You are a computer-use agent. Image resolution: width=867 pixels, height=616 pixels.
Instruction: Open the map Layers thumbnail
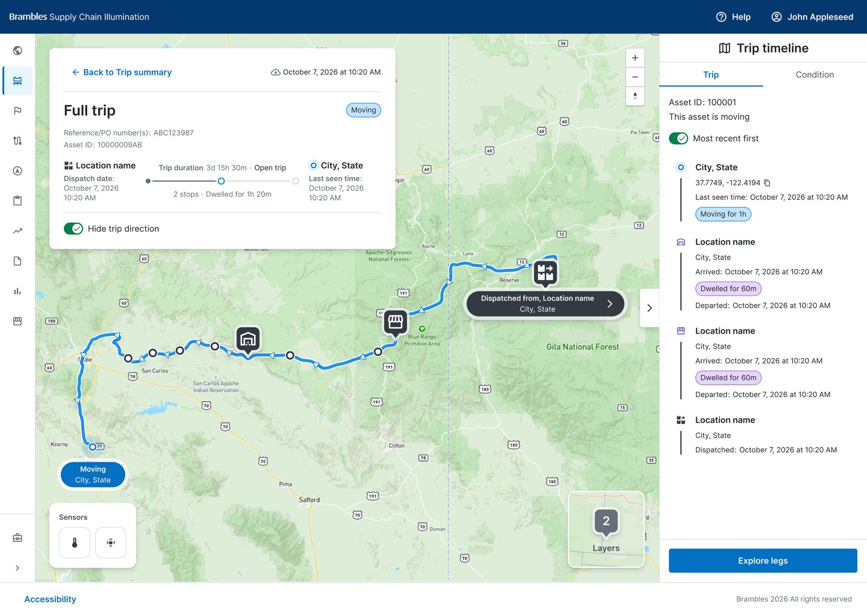[606, 529]
